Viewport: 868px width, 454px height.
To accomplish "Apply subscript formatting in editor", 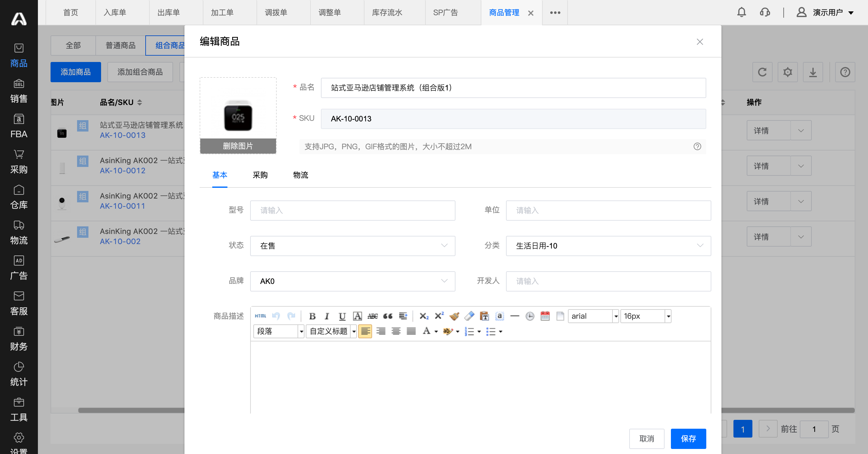I will tap(424, 316).
